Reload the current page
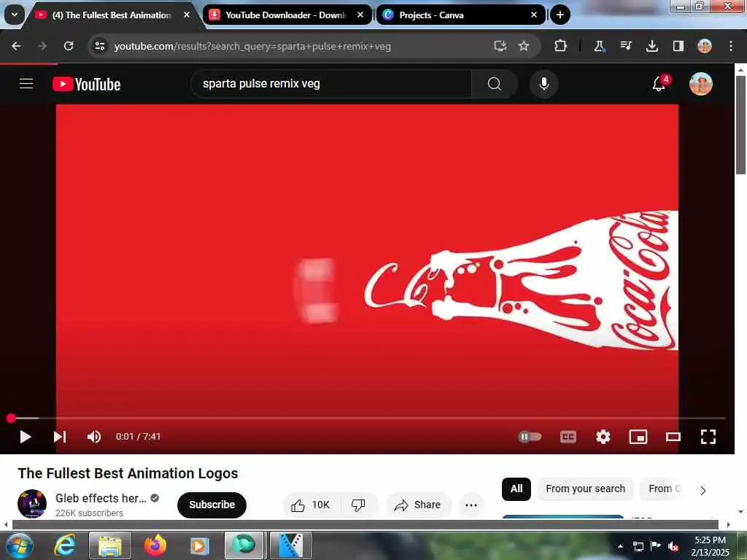Screen dimensions: 747x560 (69, 46)
